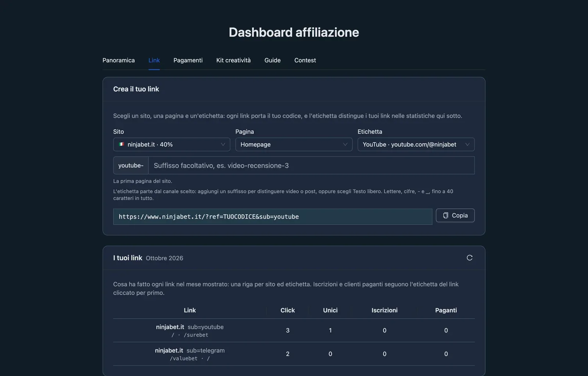Select the ninjabet.it sub=telegram row label

(x=190, y=350)
